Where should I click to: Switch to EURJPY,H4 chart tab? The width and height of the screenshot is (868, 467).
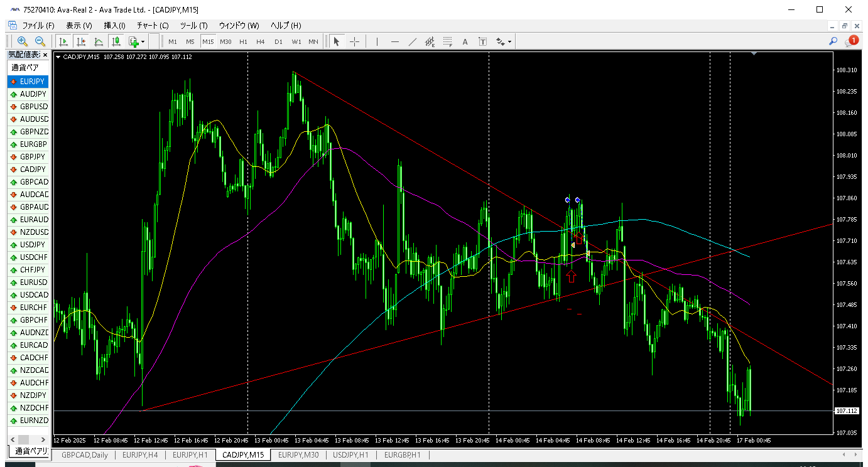point(140,455)
